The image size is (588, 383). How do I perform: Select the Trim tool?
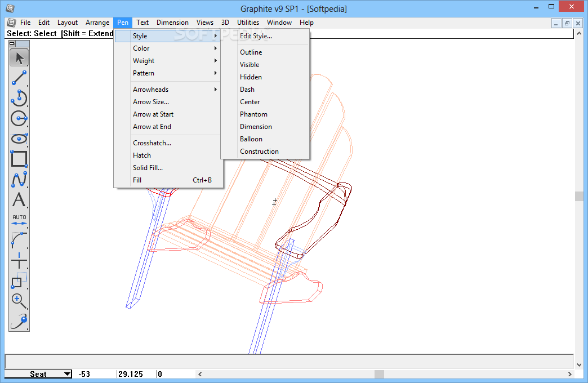19,260
